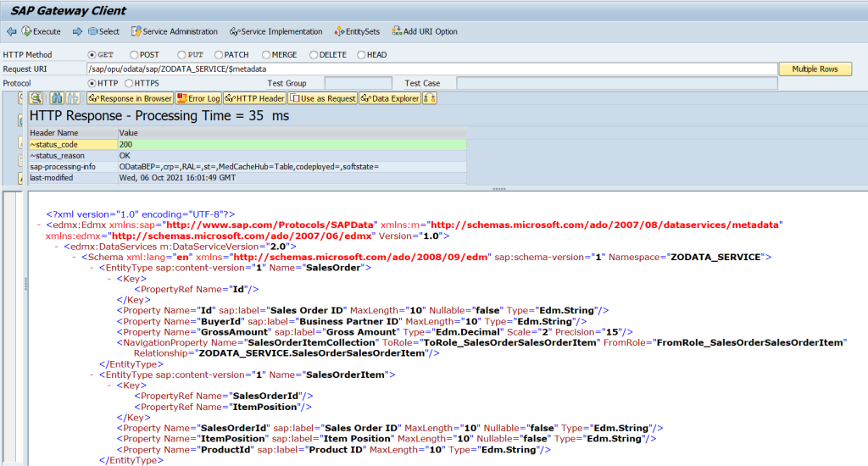Select the HEAD HTTP method
The width and height of the screenshot is (868, 466).
(x=361, y=55)
